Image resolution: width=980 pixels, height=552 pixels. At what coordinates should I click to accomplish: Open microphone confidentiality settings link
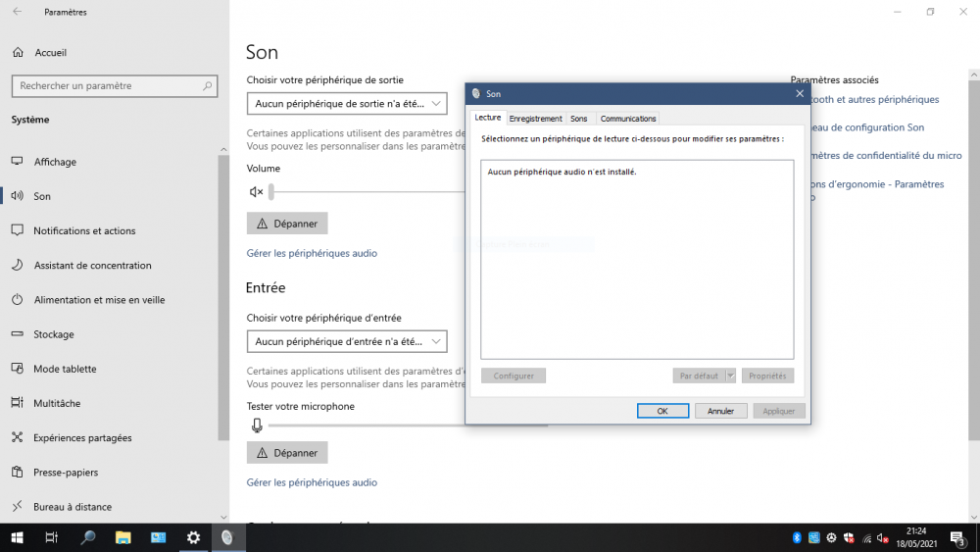[x=886, y=156]
